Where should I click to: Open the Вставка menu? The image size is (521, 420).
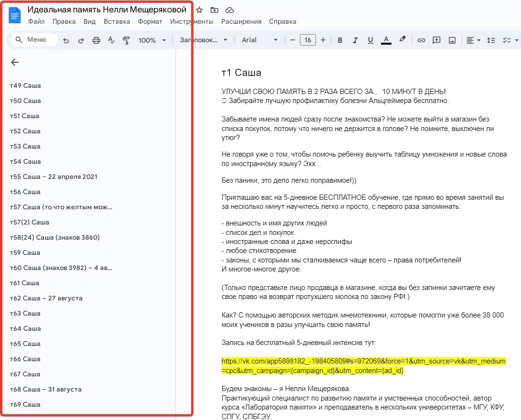coord(117,22)
